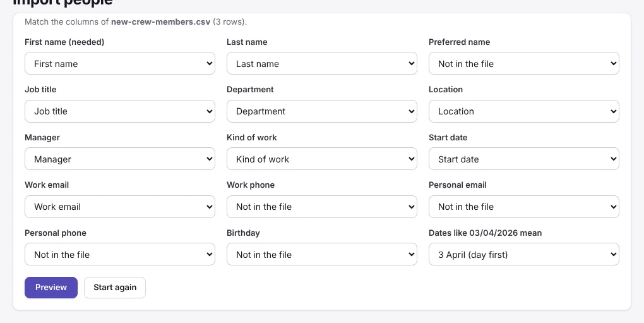Click the Work email field label
644x323 pixels.
[x=47, y=185]
